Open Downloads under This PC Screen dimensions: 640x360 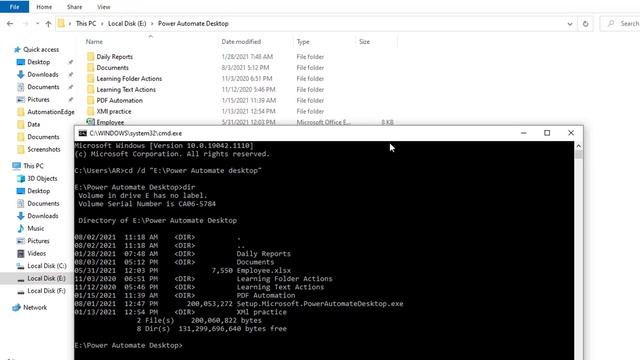pyautogui.click(x=42, y=216)
